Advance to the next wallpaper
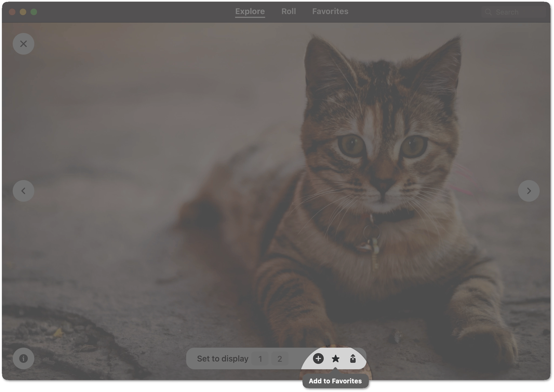The image size is (554, 392). click(x=529, y=191)
